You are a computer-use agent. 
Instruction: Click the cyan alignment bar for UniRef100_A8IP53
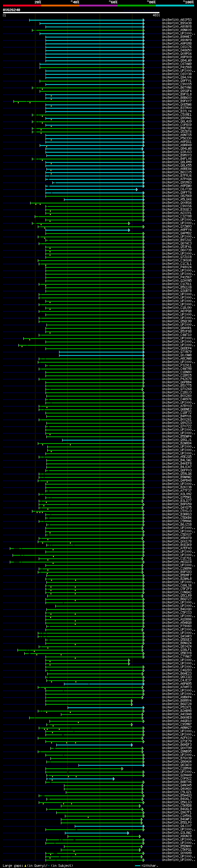click(x=87, y=20)
